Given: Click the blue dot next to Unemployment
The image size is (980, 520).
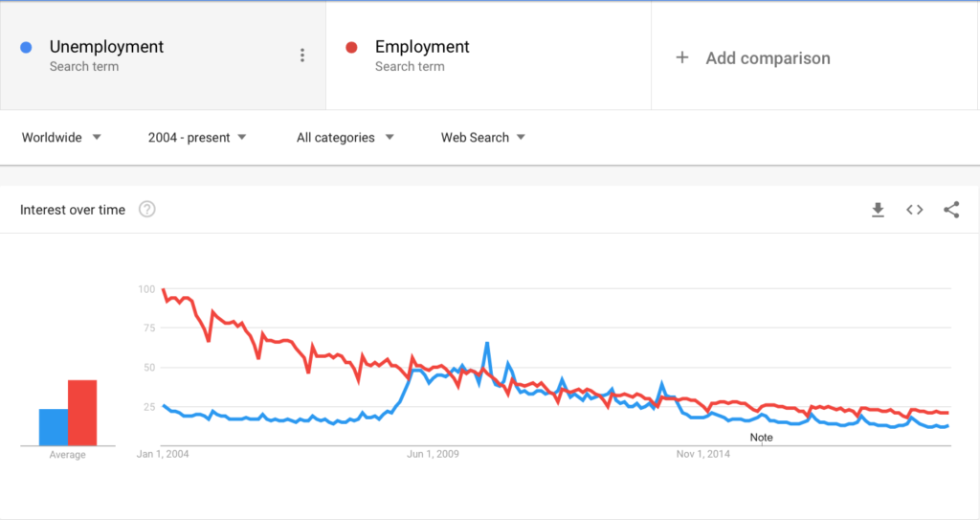Looking at the screenshot, I should pos(26,47).
